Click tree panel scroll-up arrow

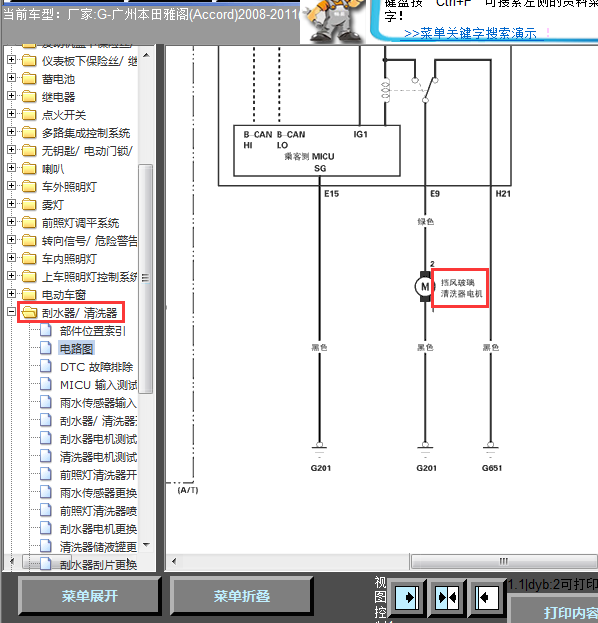[x=146, y=55]
